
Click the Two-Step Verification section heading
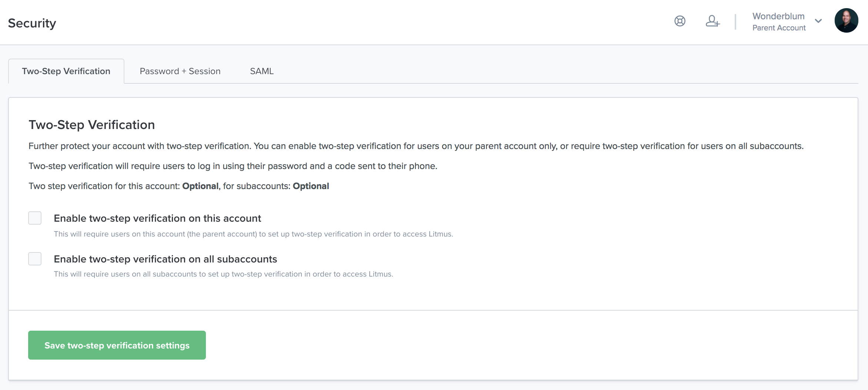tap(91, 125)
